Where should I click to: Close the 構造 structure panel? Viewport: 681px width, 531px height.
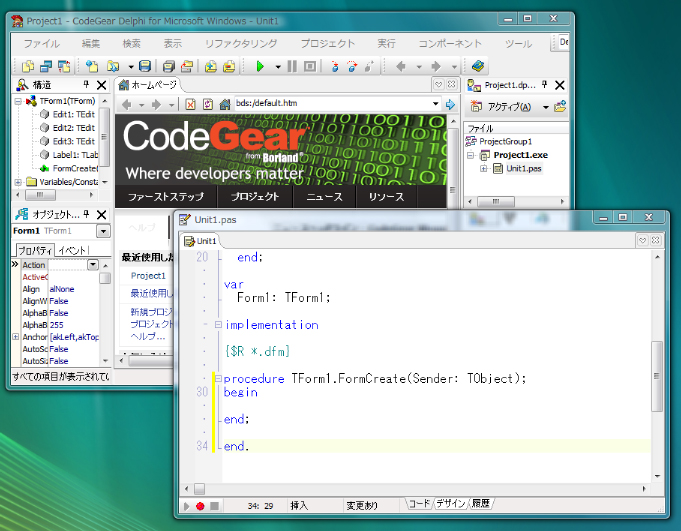pyautogui.click(x=102, y=85)
